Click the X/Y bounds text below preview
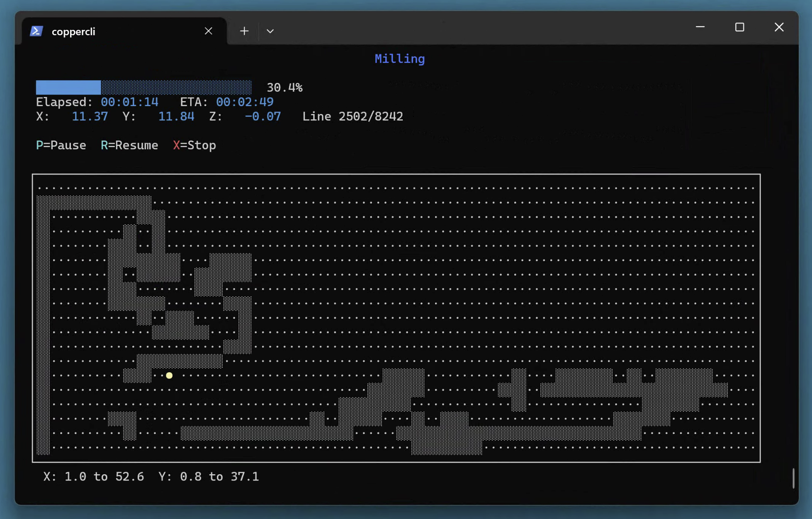 click(x=151, y=476)
